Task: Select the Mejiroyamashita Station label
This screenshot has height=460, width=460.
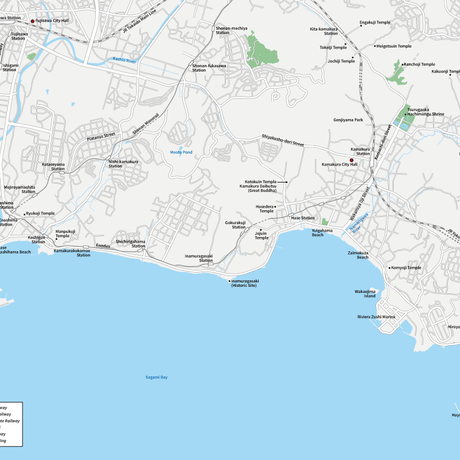Action: pyautogui.click(x=19, y=189)
